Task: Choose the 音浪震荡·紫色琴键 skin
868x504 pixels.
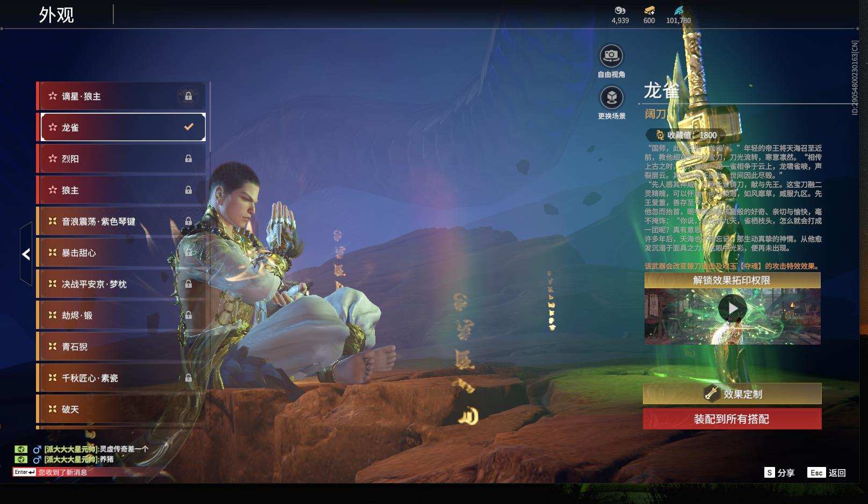Action: coord(121,221)
